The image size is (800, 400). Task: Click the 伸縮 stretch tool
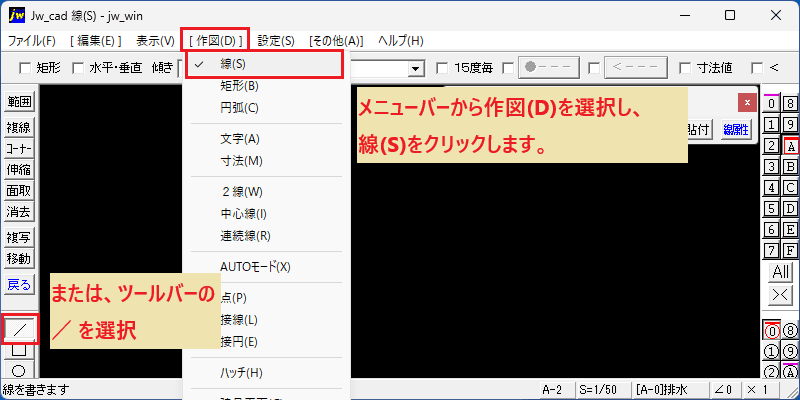pyautogui.click(x=19, y=170)
